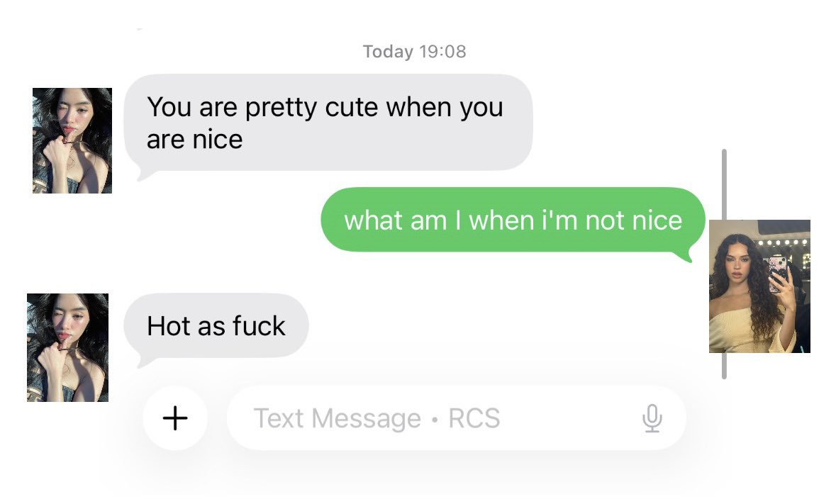View the mirror selfie profile picture
The height and width of the screenshot is (504, 836).
[759, 286]
